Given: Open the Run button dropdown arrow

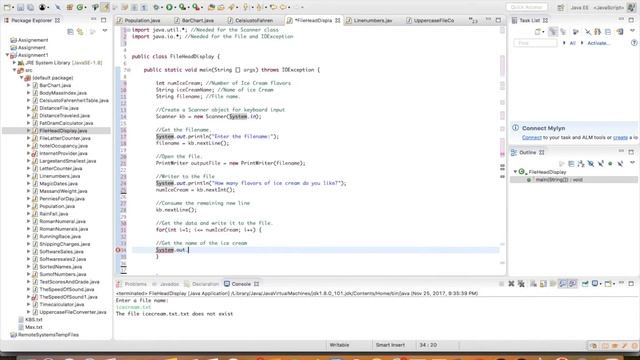Looking at the screenshot, I should click(x=175, y=8).
